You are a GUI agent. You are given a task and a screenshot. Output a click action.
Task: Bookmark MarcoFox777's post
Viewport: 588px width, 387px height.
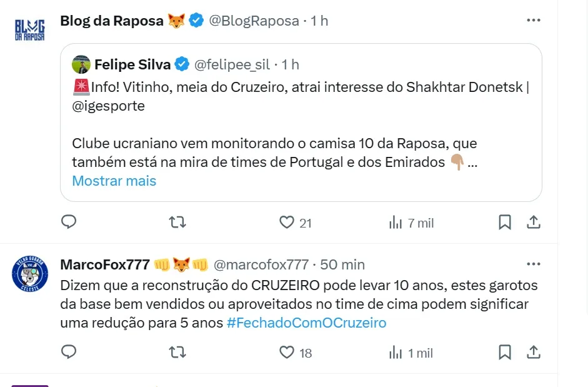coord(505,352)
